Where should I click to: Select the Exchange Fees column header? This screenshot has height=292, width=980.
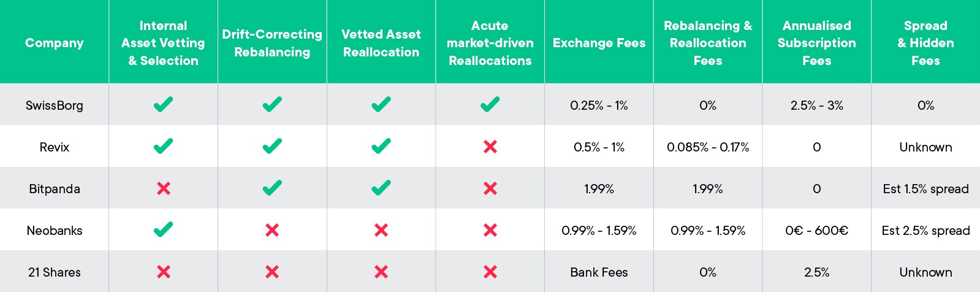(x=599, y=43)
